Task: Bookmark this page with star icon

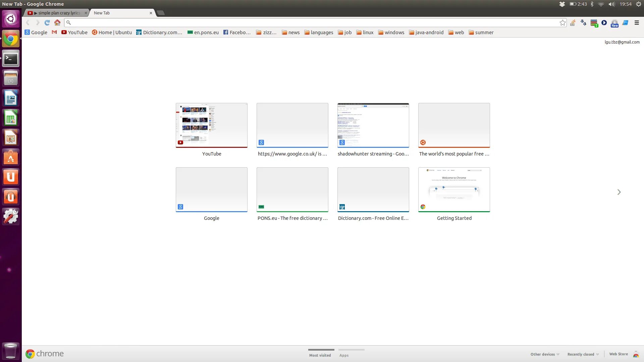Action: click(562, 23)
